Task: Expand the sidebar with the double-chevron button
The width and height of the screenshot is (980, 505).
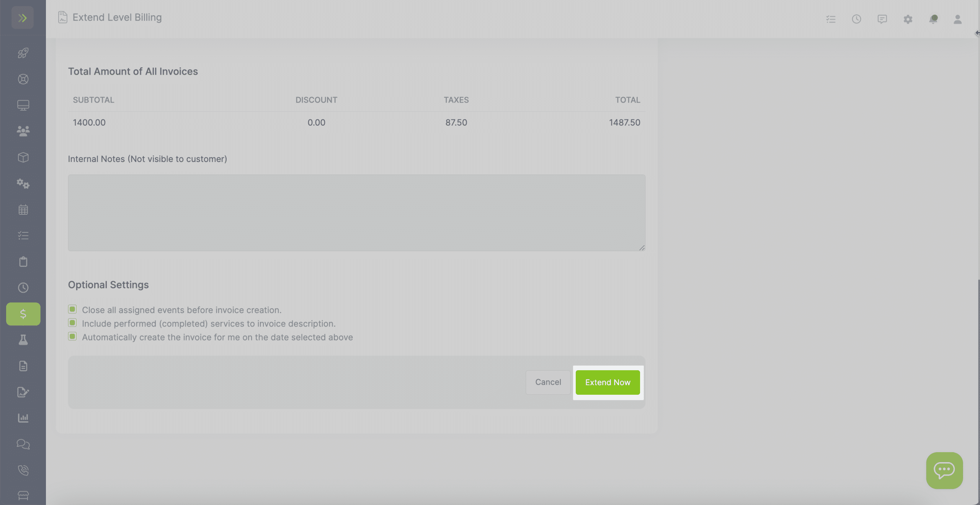Action: point(23,18)
